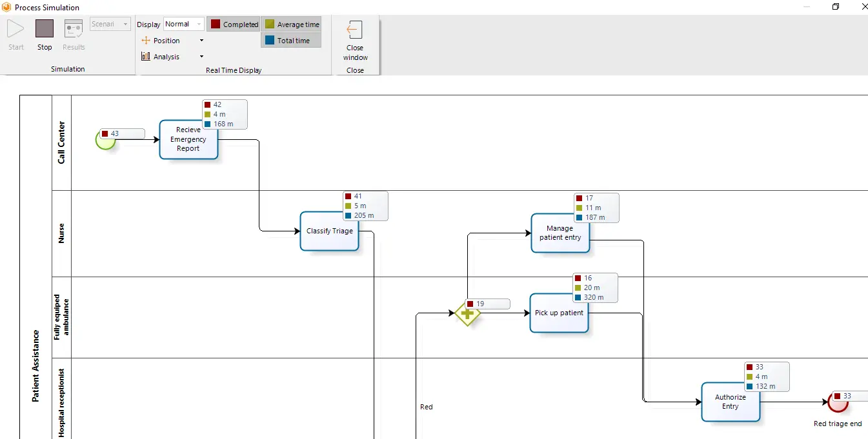Click the 187 m total time value

click(x=595, y=217)
